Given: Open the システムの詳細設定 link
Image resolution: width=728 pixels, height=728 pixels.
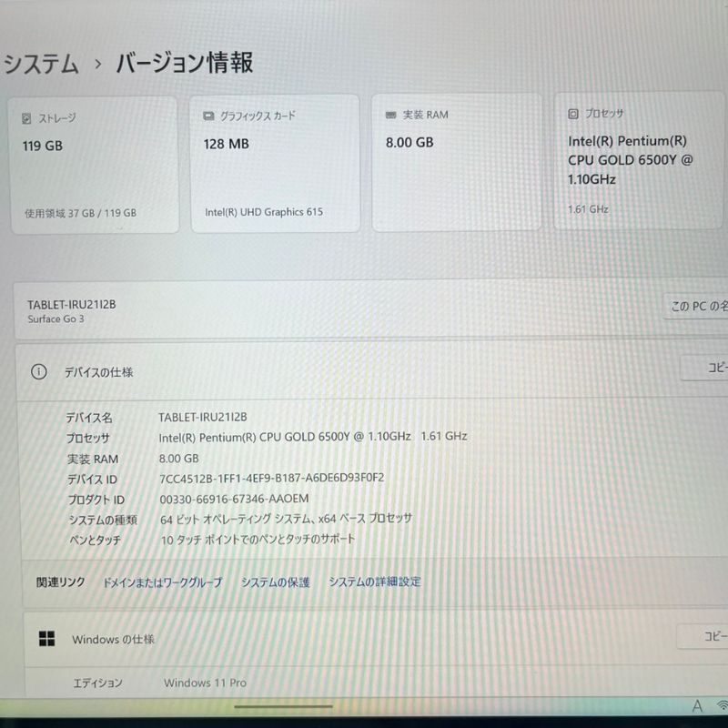Looking at the screenshot, I should click(375, 581).
